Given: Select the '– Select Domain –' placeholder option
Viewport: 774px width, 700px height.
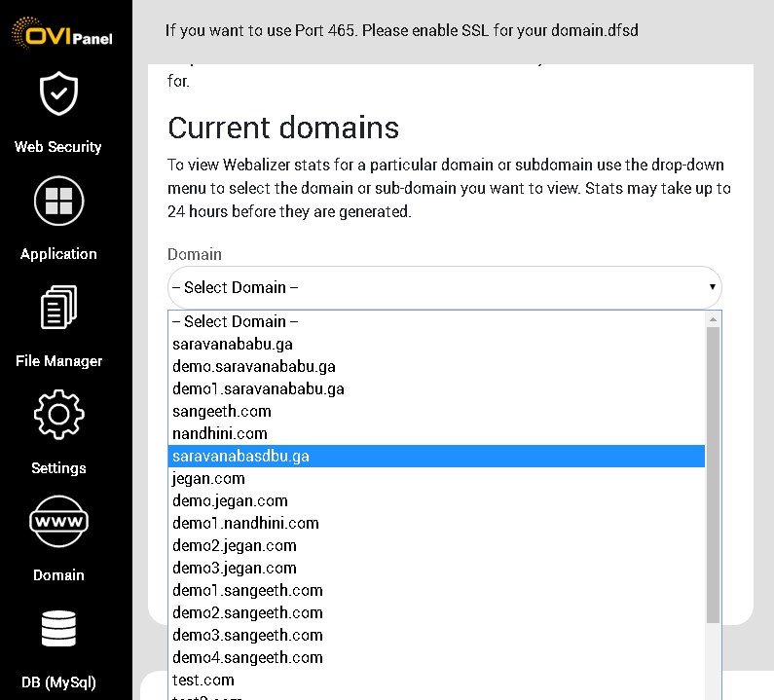Looking at the screenshot, I should (436, 322).
